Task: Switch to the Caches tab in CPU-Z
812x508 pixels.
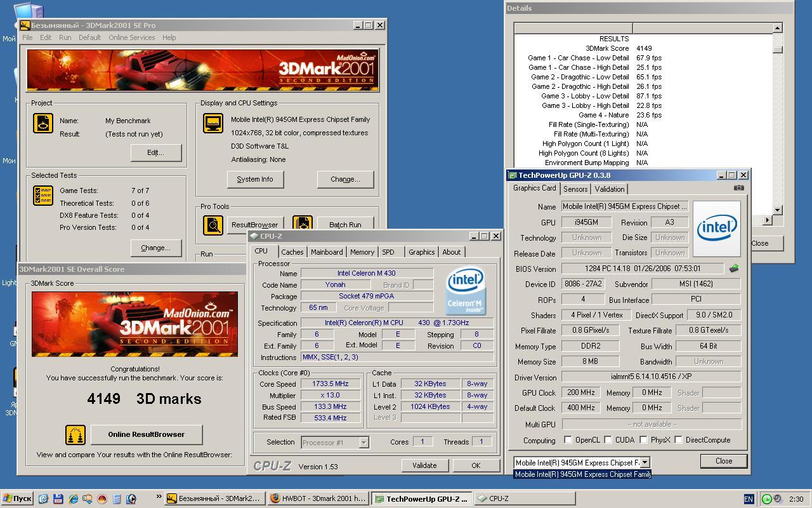Action: pos(292,252)
